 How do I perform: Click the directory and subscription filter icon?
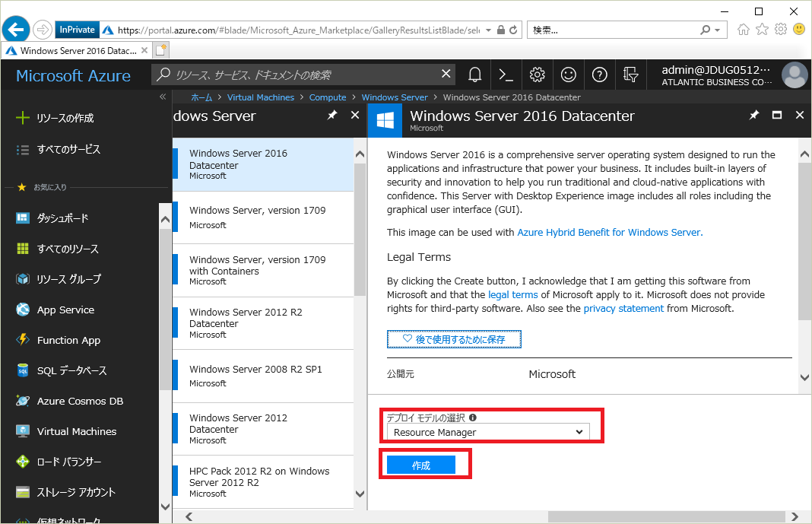pos(630,75)
